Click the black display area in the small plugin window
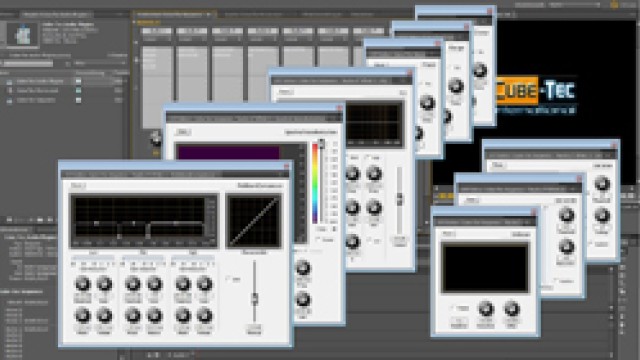Viewport: 640px width, 360px height. point(485,268)
